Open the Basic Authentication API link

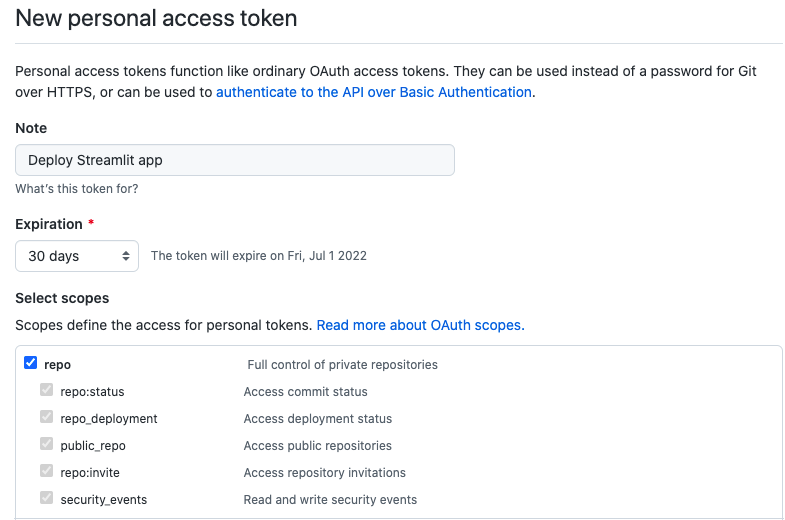click(x=374, y=92)
